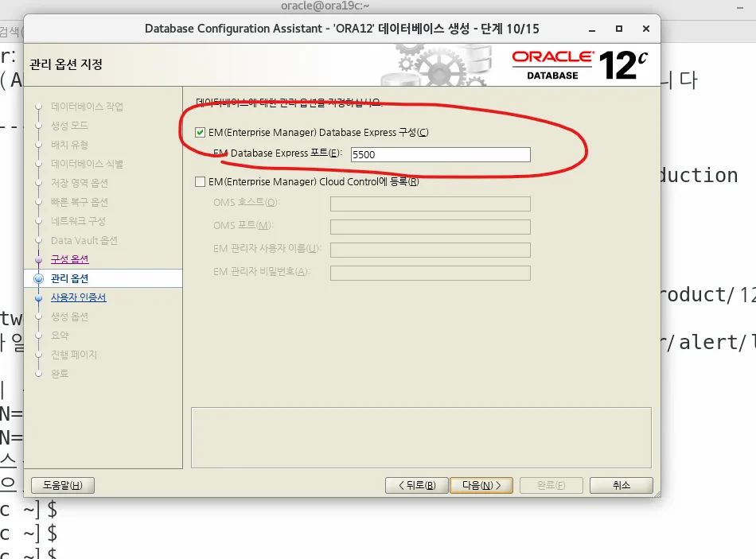Click the 도움말(H) help button
This screenshot has width=756, height=559.
[63, 485]
